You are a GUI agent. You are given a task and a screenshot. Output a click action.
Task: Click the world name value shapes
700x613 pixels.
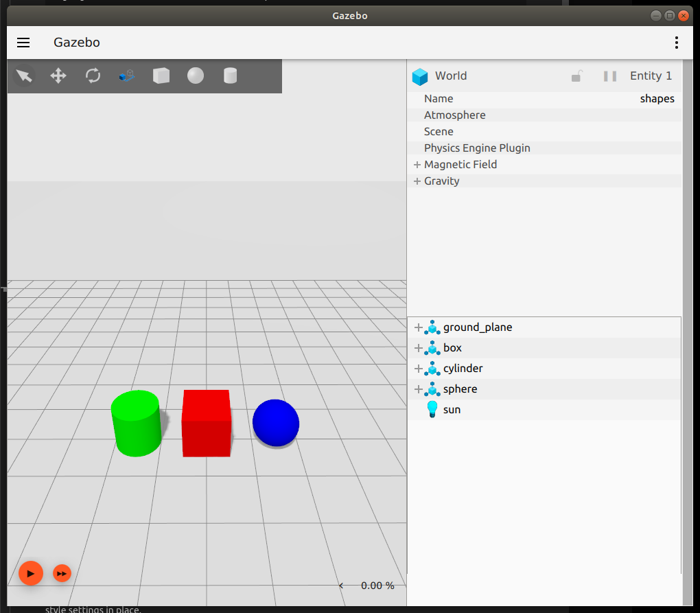coord(657,99)
